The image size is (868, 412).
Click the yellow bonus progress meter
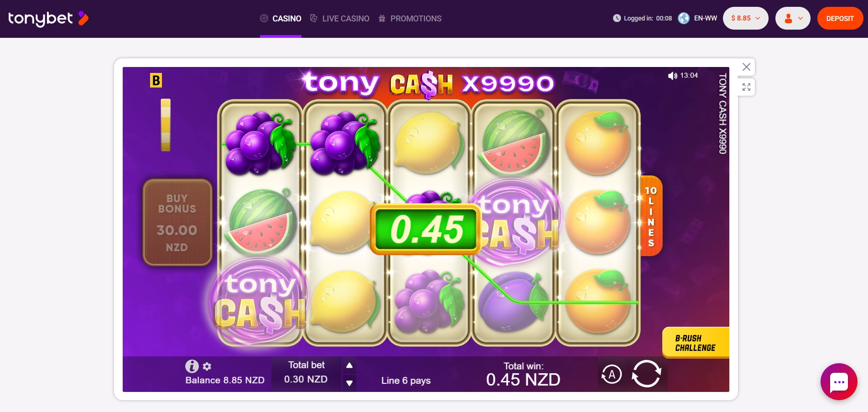(x=166, y=125)
